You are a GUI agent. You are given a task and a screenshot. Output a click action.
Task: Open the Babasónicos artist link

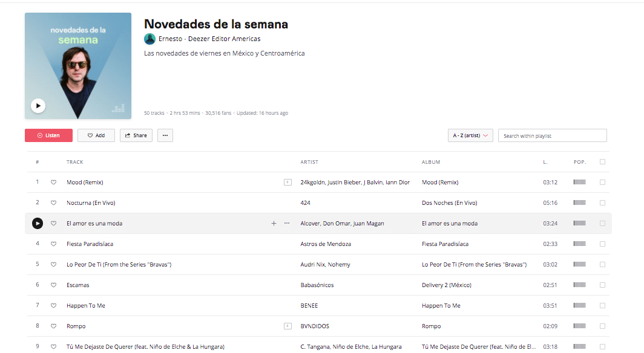[317, 285]
